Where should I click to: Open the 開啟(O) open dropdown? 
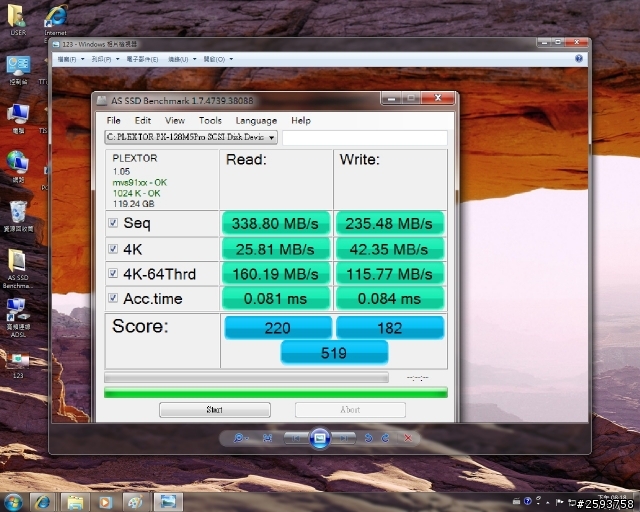[218, 59]
